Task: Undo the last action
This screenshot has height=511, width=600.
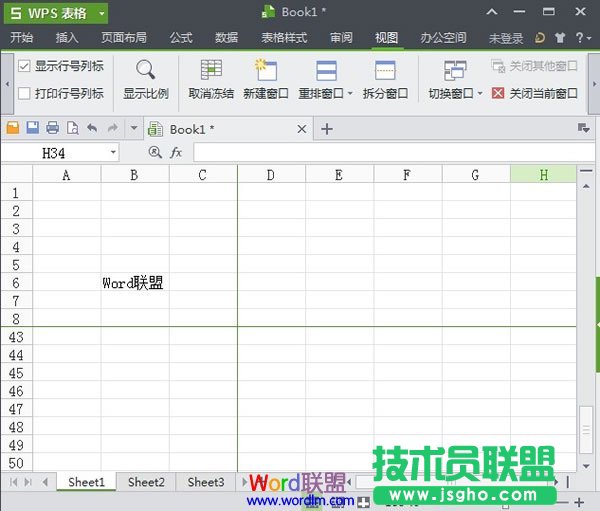Action: click(x=92, y=128)
